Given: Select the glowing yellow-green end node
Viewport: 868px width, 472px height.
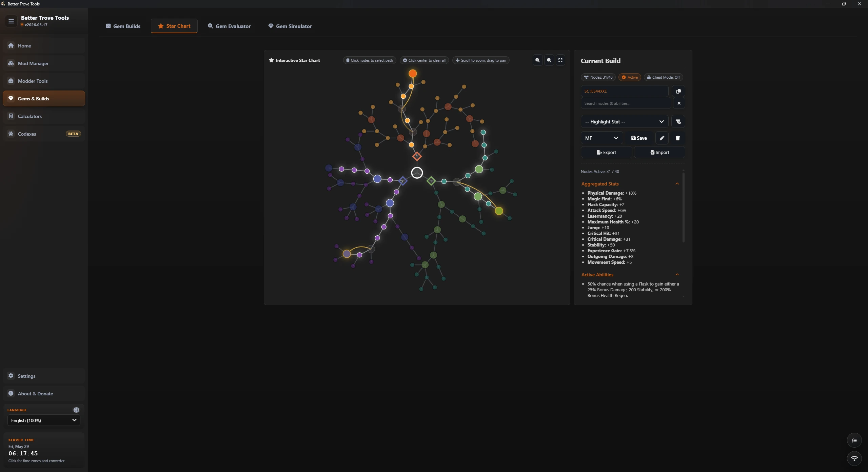Looking at the screenshot, I should tap(499, 211).
